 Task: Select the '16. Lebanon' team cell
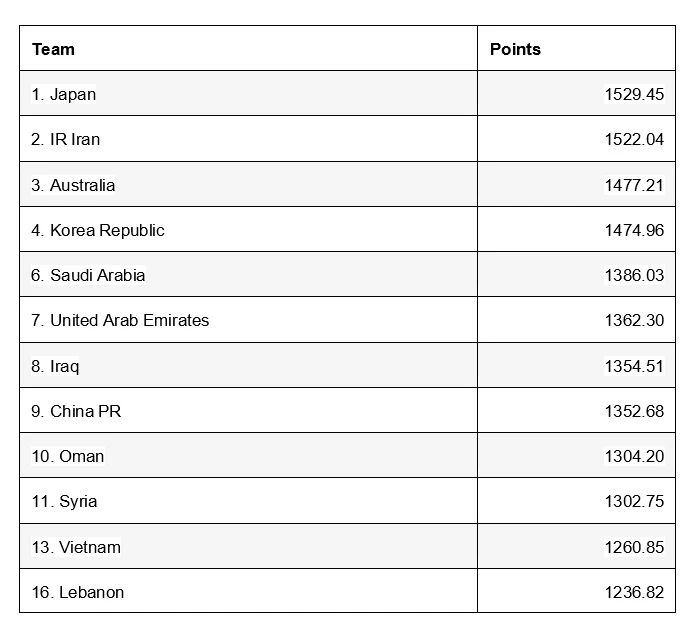click(78, 592)
